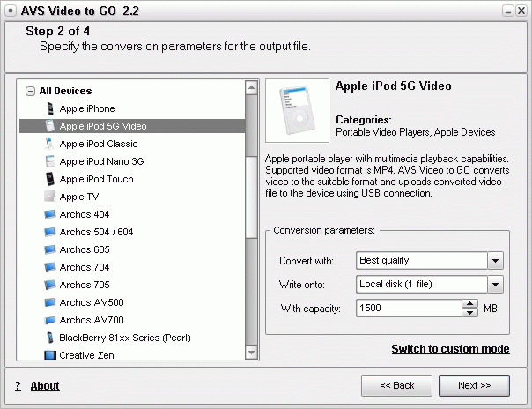This screenshot has width=532, height=409.
Task: Select Apple iPod Nano 3G row
Action: [x=132, y=161]
